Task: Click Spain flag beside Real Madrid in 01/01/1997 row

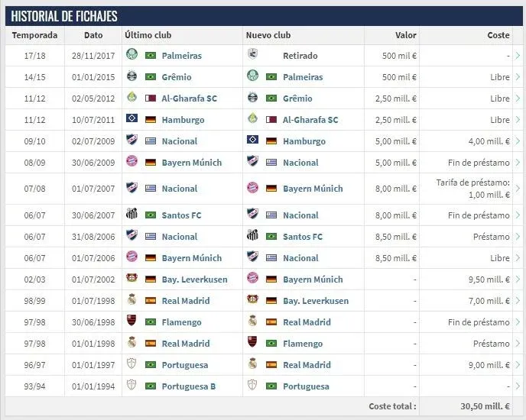Action: (271, 365)
